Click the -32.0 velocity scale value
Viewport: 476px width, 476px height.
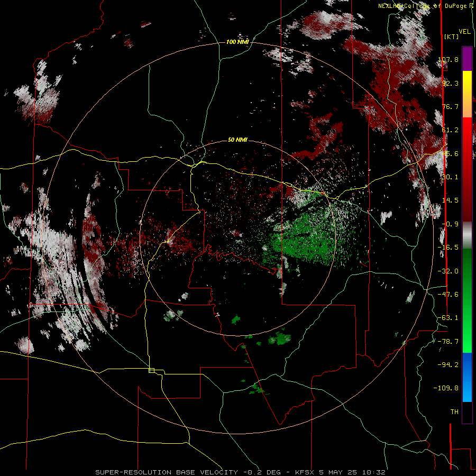tap(448, 271)
